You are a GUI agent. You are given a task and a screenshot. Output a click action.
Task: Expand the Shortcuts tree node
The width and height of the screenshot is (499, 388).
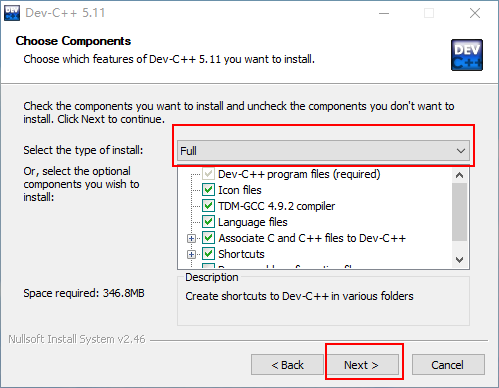coord(191,254)
